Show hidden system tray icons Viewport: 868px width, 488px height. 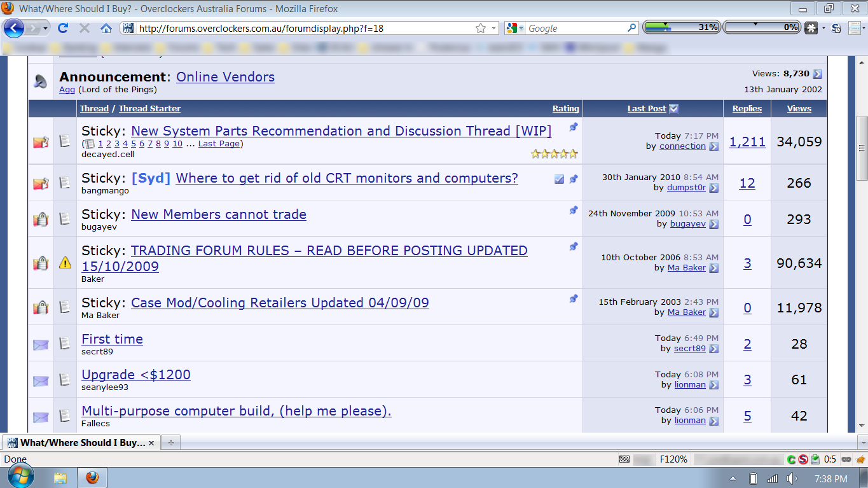pyautogui.click(x=733, y=478)
